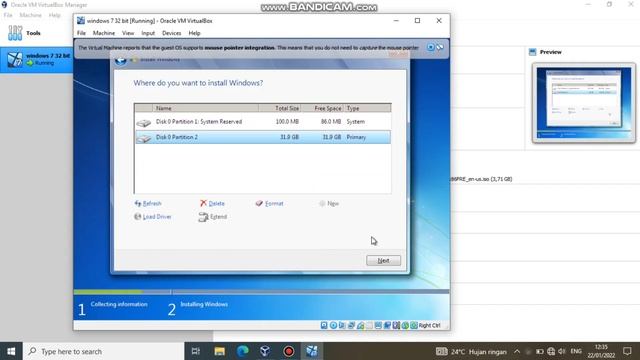
Task: Click the display settings icon in VM status bar
Action: click(x=378, y=325)
